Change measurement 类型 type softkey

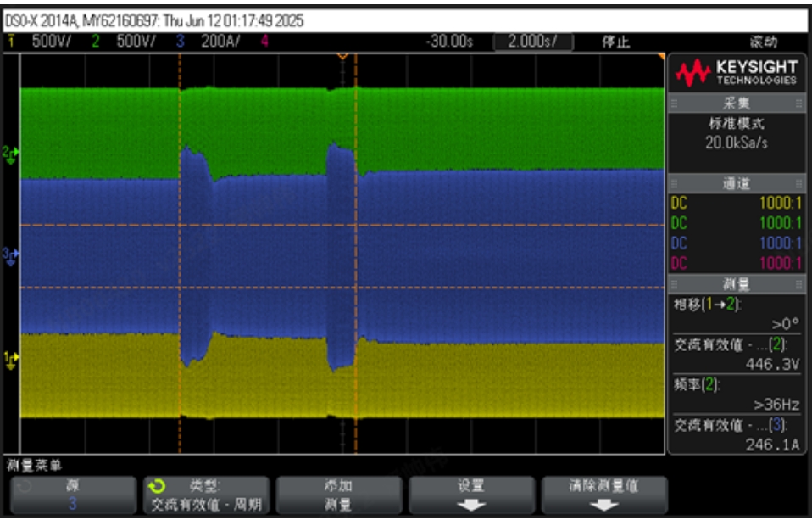click(206, 495)
